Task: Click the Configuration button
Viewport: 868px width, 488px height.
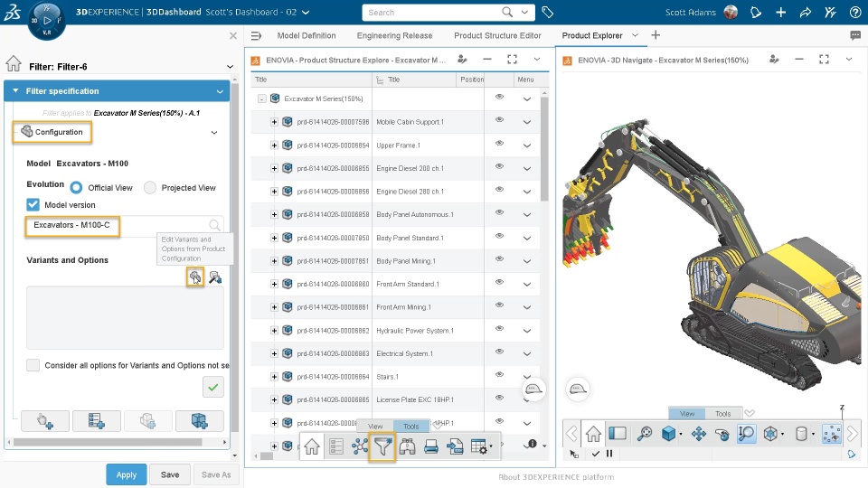Action: click(x=52, y=132)
